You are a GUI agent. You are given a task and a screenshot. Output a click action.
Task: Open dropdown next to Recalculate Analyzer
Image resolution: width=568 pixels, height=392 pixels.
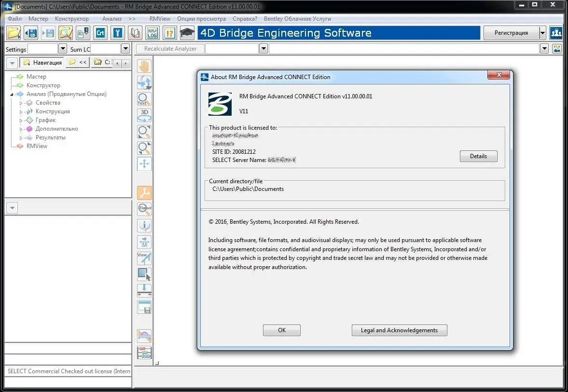click(263, 49)
